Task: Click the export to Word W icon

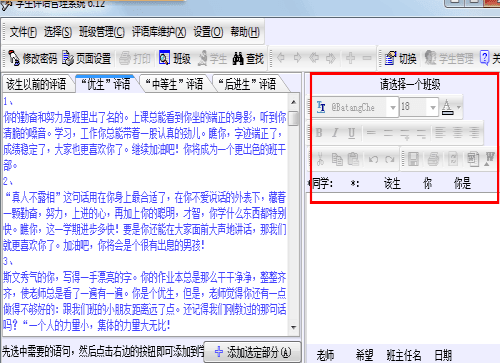Action: (490, 159)
